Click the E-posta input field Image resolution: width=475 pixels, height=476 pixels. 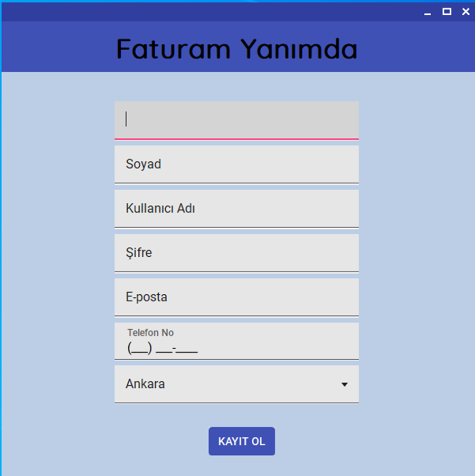click(236, 297)
